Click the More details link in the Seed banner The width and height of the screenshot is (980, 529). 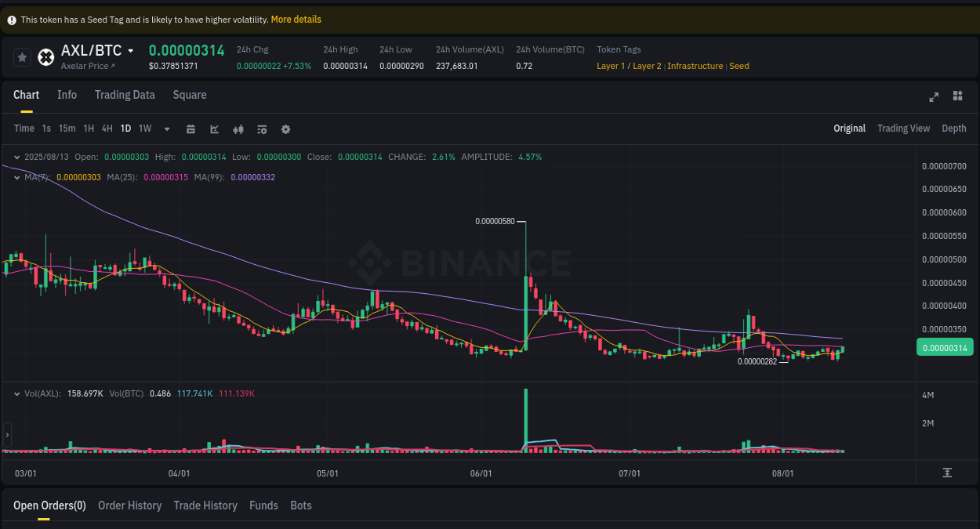coord(296,19)
